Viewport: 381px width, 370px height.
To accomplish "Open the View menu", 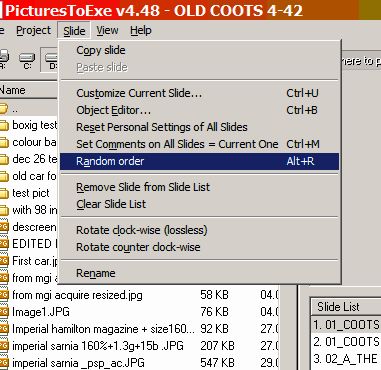I will (x=107, y=31).
